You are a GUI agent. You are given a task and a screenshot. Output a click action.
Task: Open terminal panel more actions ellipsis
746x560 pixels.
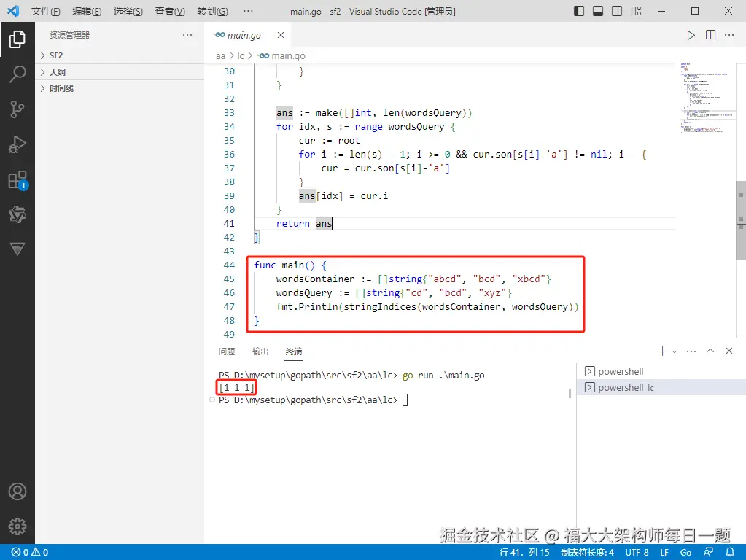coord(691,351)
